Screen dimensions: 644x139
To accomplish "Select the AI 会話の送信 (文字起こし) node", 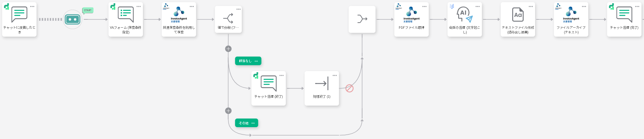I will (x=465, y=19).
